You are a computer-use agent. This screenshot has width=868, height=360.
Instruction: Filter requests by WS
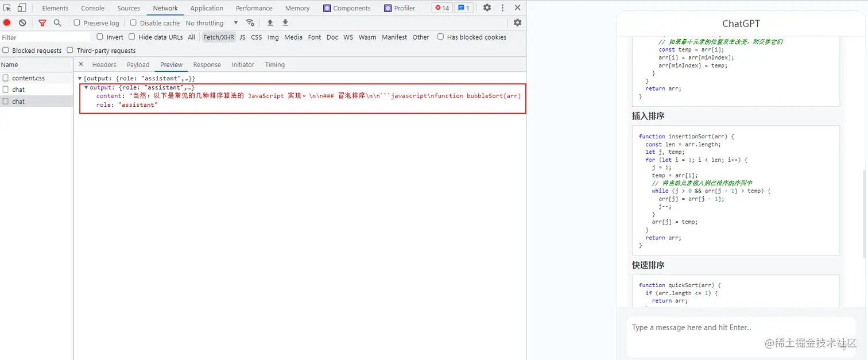pyautogui.click(x=348, y=37)
